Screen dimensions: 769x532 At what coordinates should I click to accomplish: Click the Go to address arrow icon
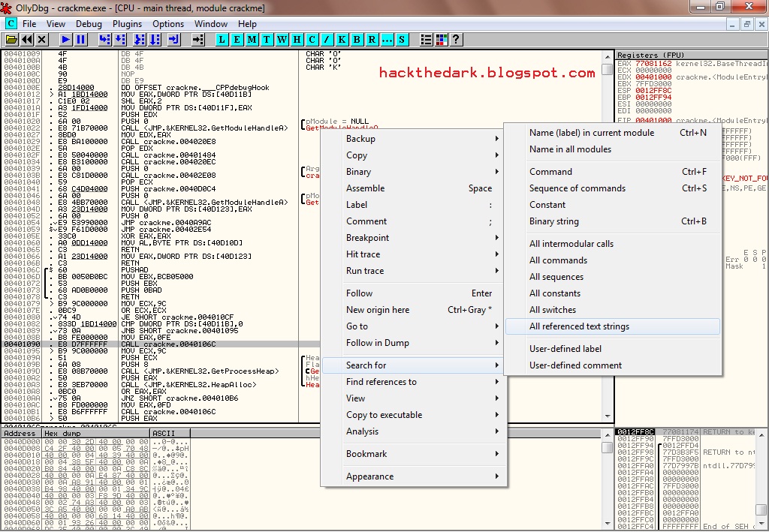198,40
